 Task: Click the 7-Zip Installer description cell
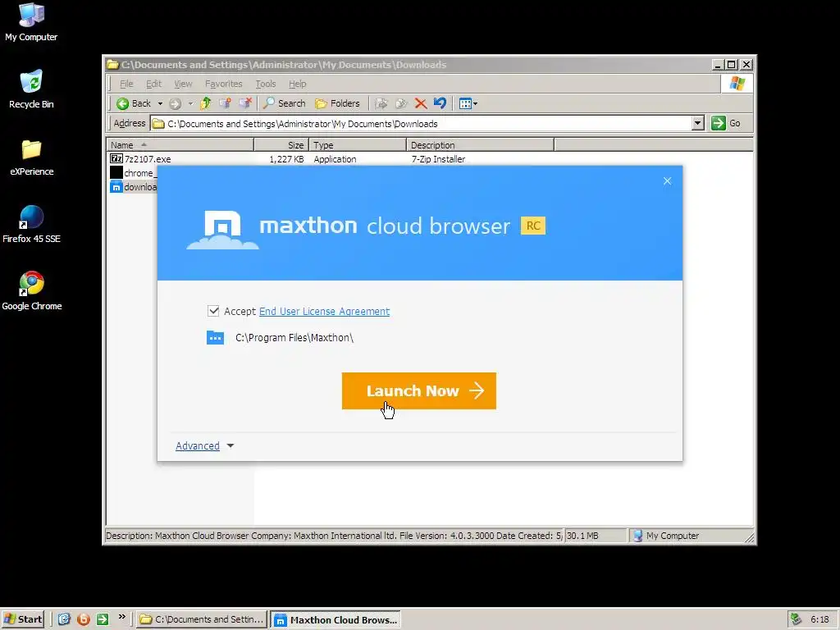coord(438,159)
